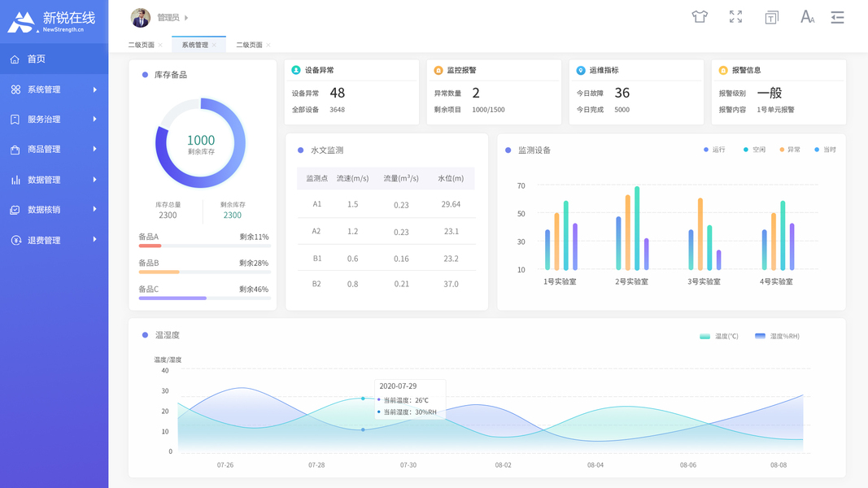Click the 今日故障 count 36
The width and height of the screenshot is (868, 488).
coord(622,93)
